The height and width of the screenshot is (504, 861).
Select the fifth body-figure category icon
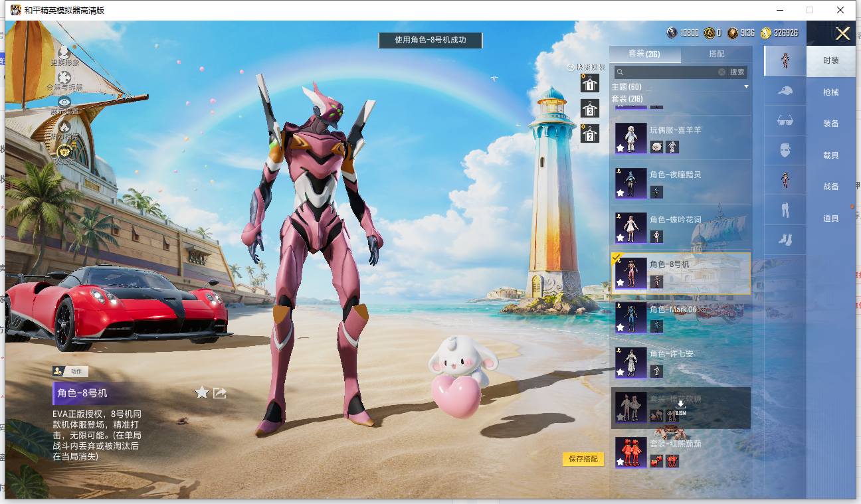(785, 180)
